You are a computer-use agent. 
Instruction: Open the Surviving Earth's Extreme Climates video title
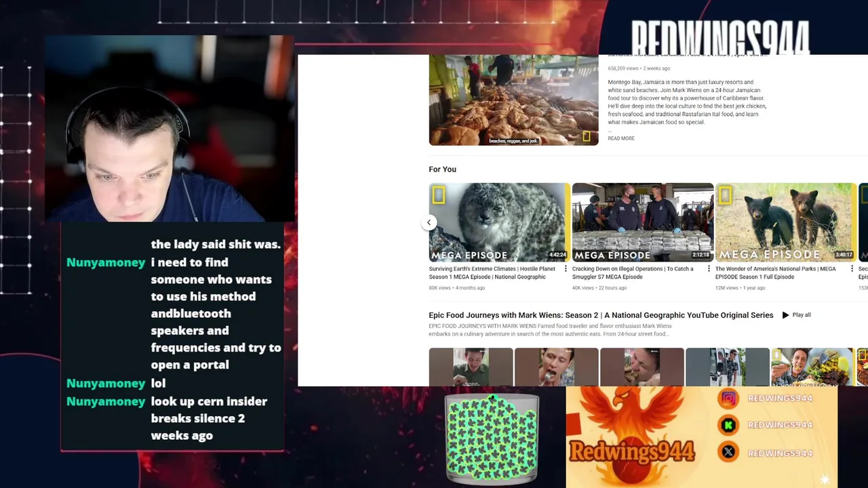point(492,272)
